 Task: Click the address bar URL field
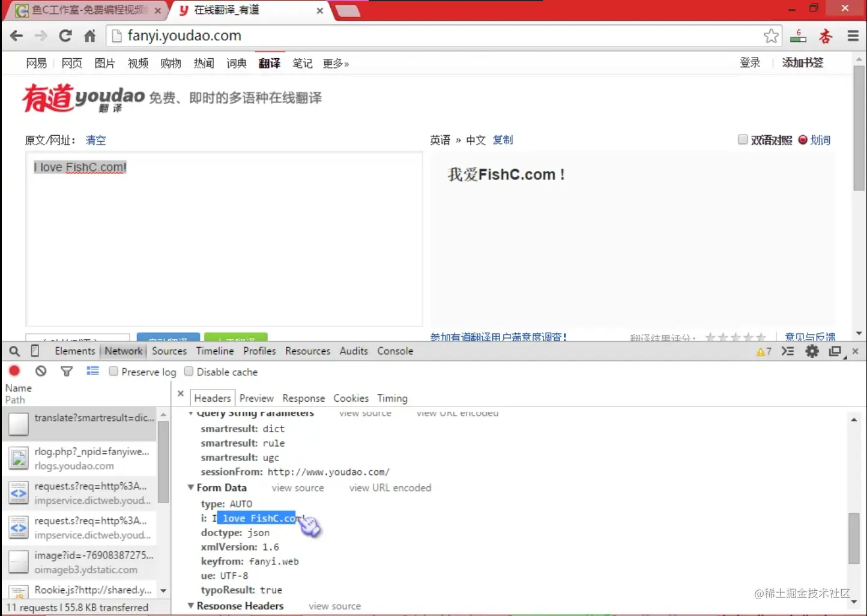tap(444, 36)
